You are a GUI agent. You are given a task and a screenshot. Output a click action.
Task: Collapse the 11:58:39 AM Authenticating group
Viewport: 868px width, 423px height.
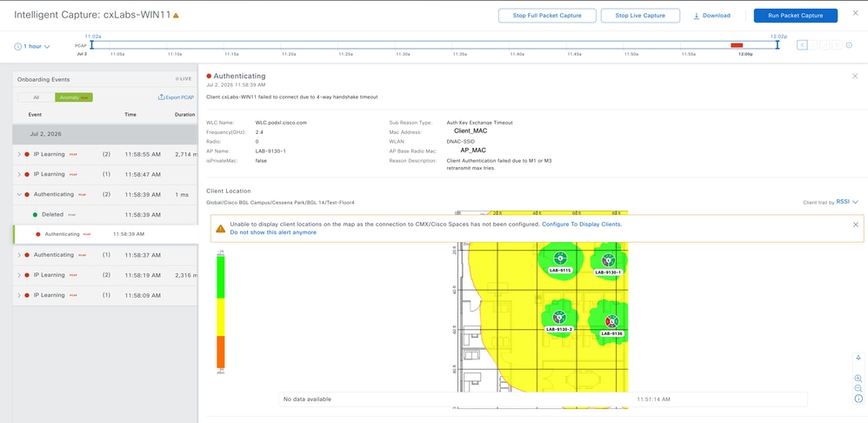click(19, 195)
